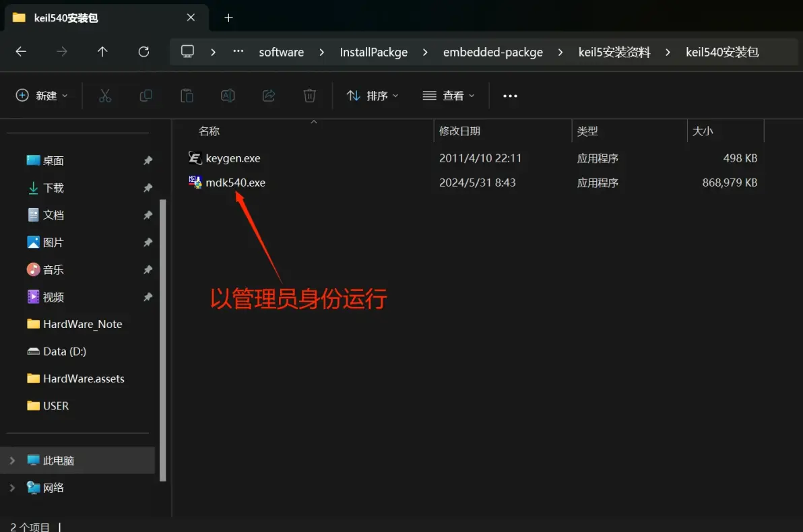This screenshot has height=532, width=803.
Task: Open the 查看 (View) dropdown menu
Action: [449, 96]
